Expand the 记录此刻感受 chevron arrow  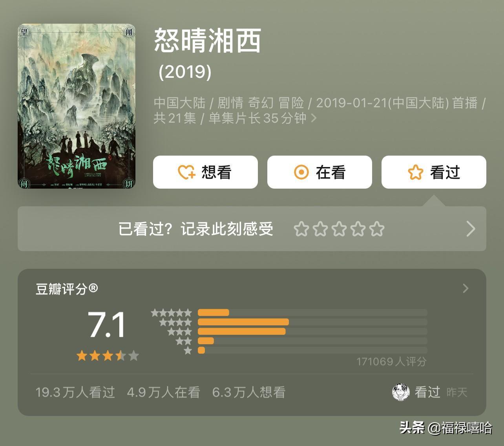(471, 229)
